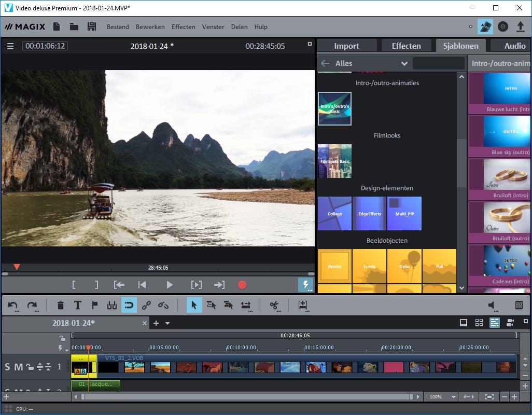The image size is (532, 415).
Task: Open the Effecten menu
Action: point(183,27)
